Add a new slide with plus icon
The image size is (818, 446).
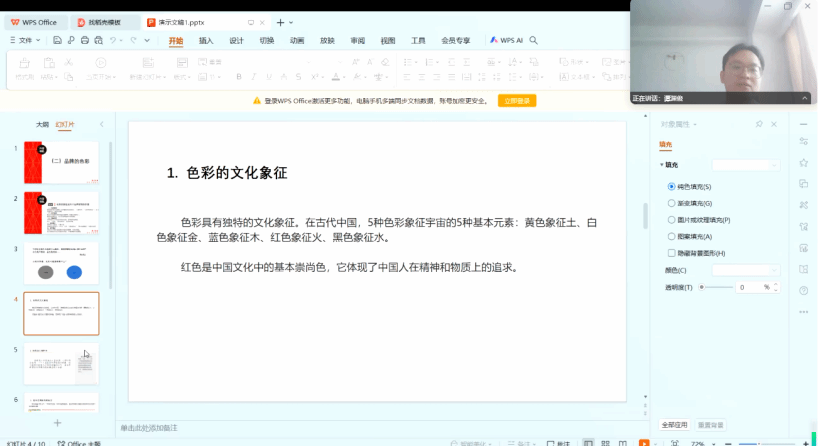[57, 423]
